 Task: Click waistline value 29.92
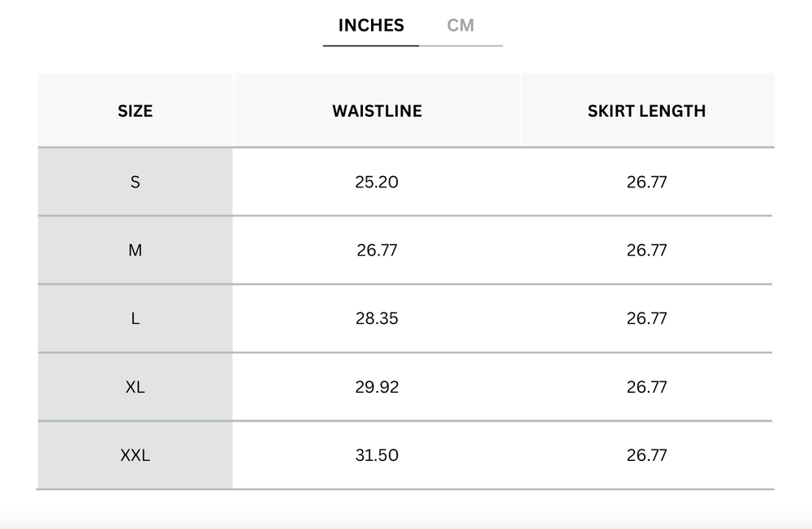pyautogui.click(x=377, y=387)
